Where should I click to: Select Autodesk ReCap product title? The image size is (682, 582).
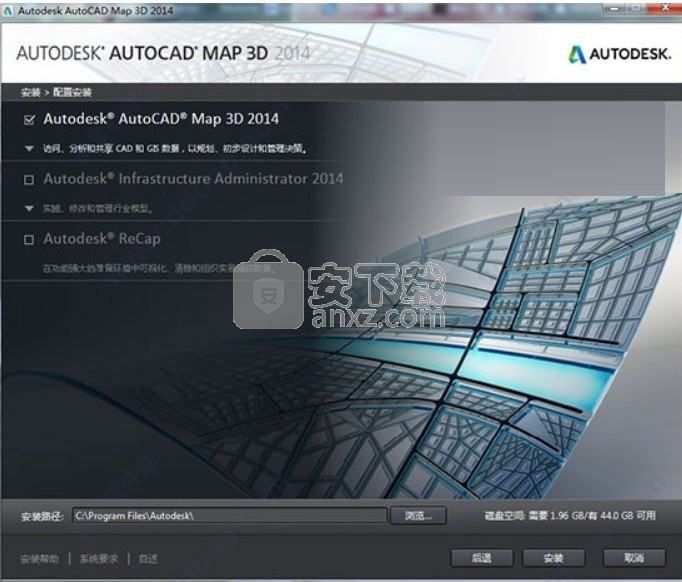coord(102,239)
